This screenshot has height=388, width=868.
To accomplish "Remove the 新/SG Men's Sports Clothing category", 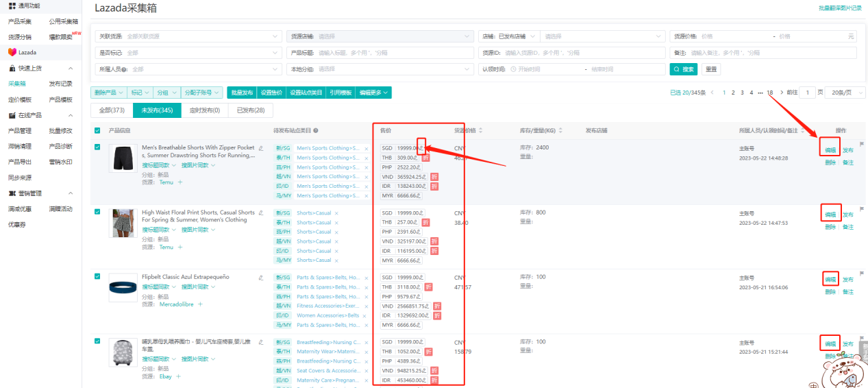I will [x=367, y=149].
